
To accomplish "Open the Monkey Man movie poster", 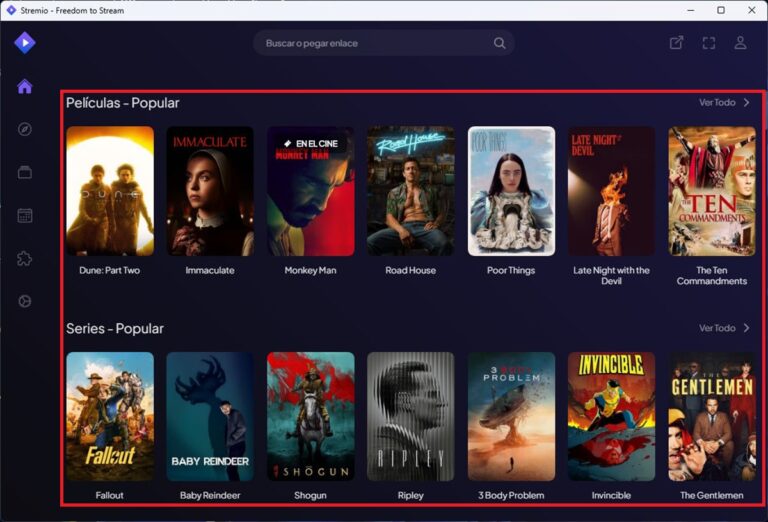I will [x=311, y=191].
